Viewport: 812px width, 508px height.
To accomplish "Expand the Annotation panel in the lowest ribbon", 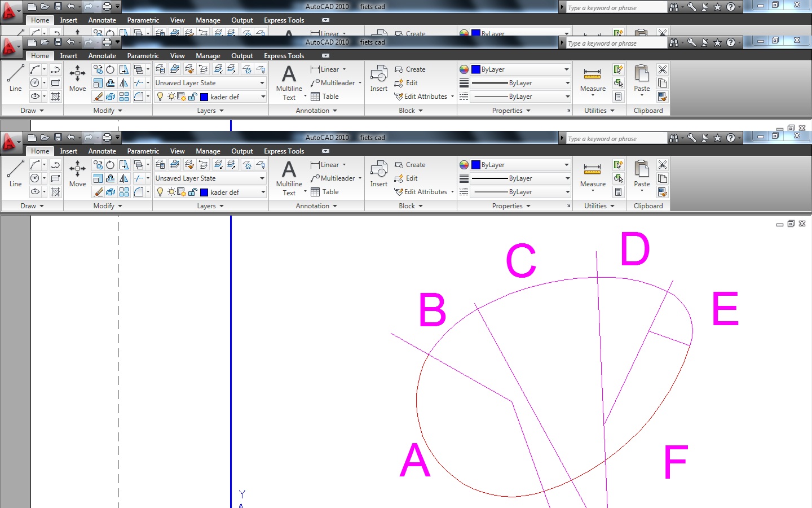I will [316, 206].
